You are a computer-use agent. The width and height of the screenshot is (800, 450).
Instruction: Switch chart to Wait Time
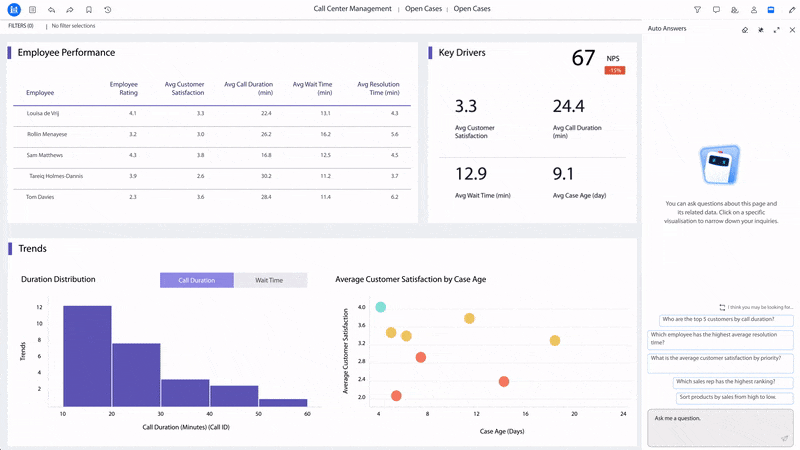pyautogui.click(x=270, y=281)
